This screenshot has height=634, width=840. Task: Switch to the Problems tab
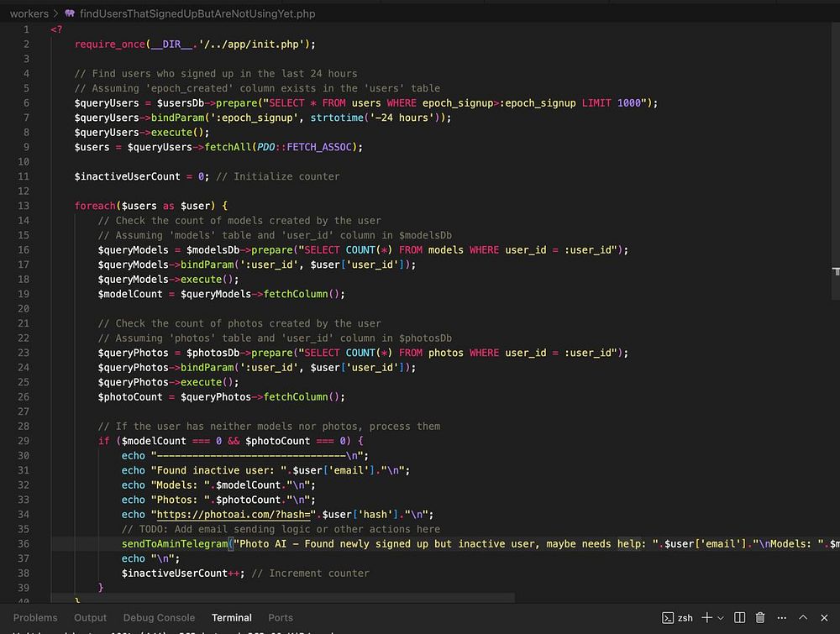coord(35,618)
